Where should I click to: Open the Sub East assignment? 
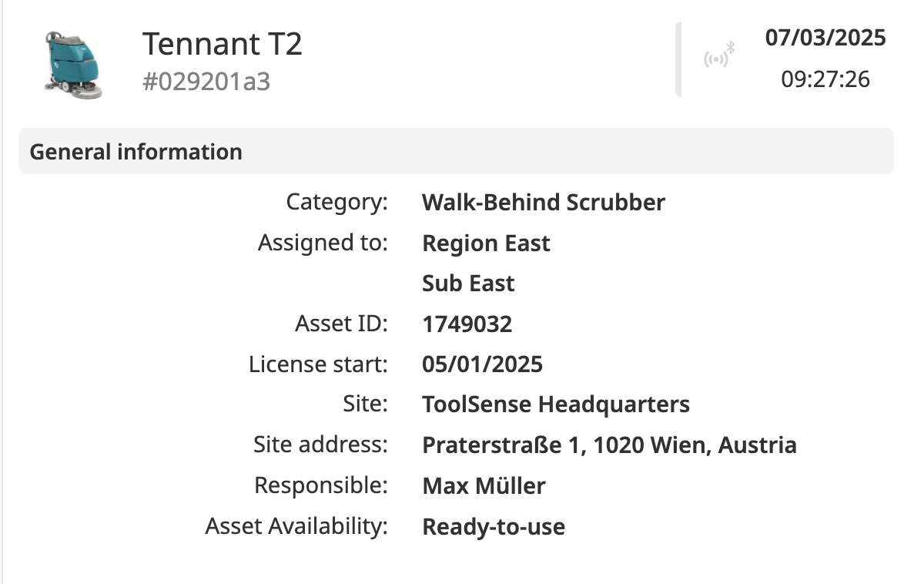point(468,284)
